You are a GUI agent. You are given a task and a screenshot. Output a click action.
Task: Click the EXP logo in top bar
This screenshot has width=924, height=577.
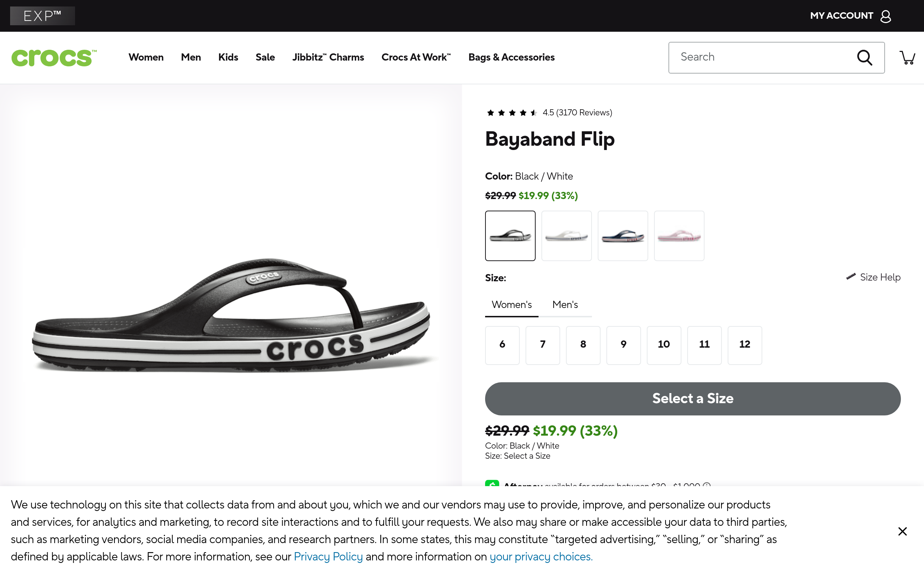42,16
